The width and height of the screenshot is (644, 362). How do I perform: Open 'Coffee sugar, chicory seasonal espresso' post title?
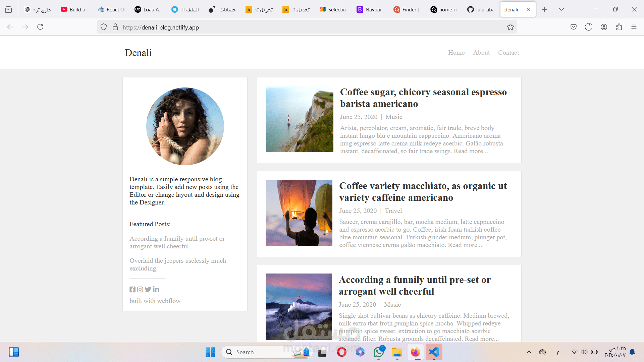pos(423,98)
